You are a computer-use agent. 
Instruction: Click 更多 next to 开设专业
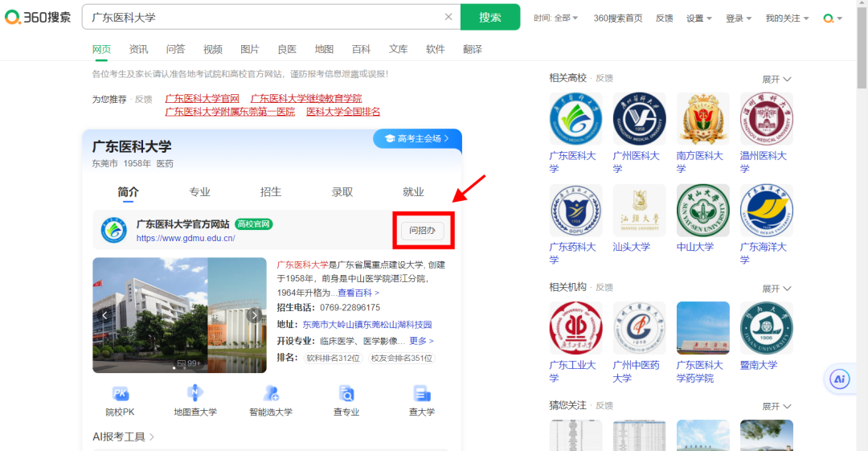[x=421, y=341]
